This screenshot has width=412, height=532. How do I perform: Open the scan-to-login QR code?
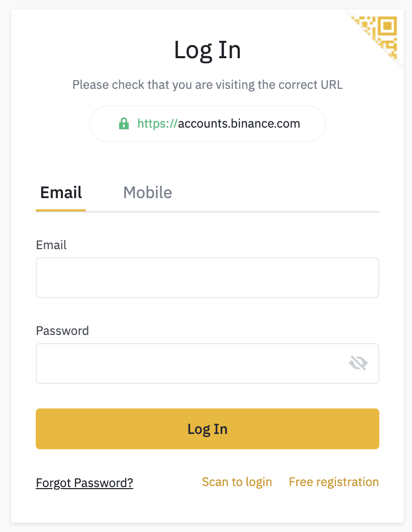[237, 481]
